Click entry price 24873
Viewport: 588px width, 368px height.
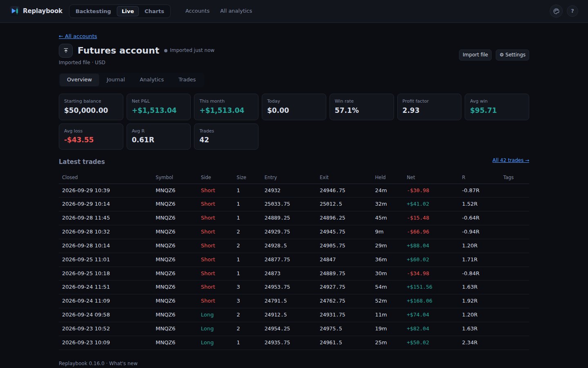[272, 274]
